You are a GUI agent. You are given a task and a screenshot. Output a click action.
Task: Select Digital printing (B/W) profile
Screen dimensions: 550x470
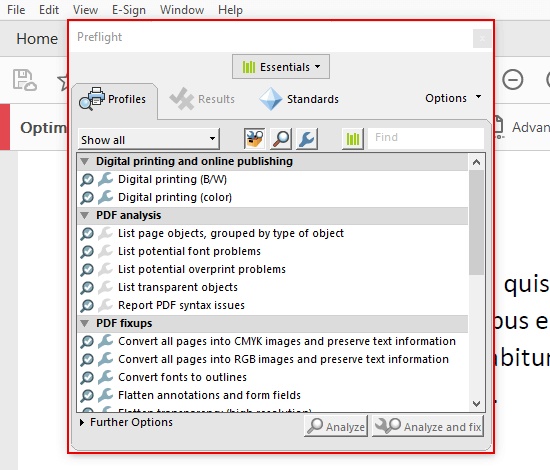click(272, 179)
